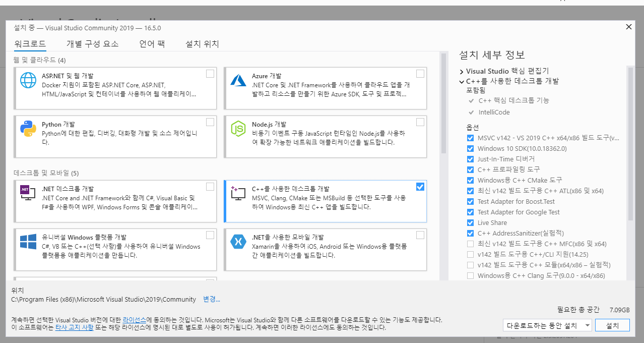
Task: Check the Node.js 개발 workload
Action: click(x=420, y=122)
